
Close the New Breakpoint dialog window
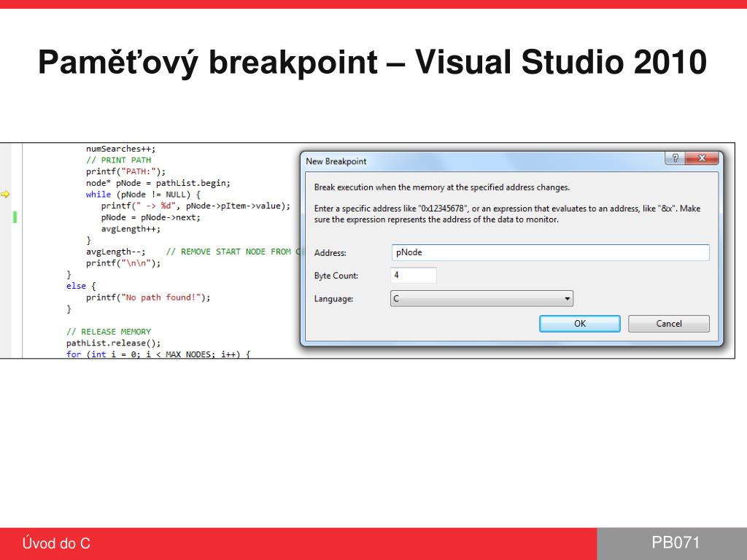pos(702,158)
